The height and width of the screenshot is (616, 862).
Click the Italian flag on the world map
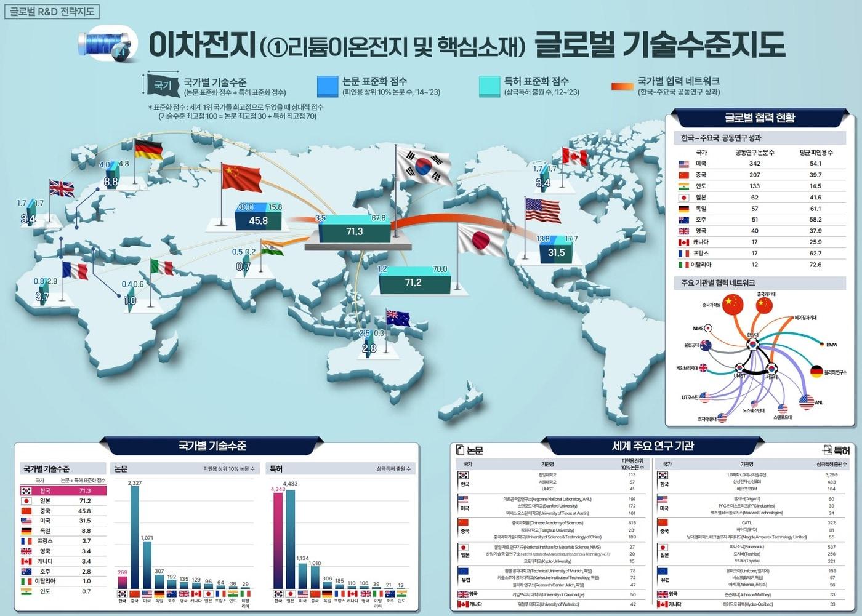(x=162, y=267)
